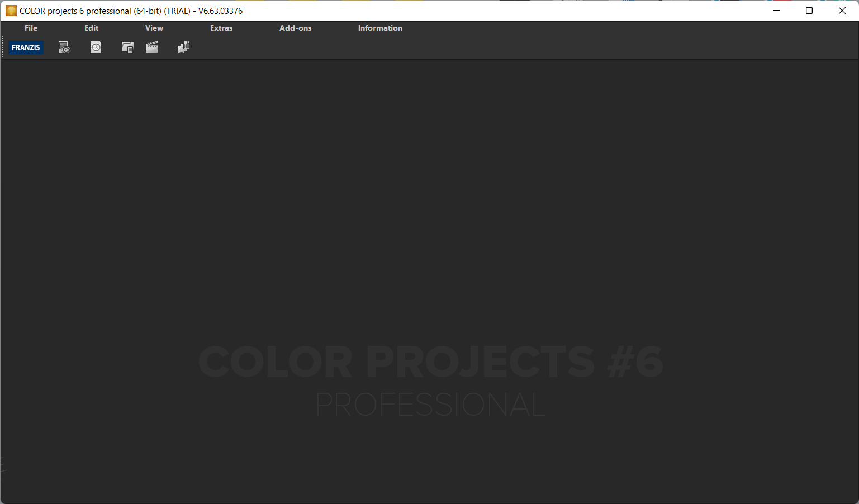Open the Add-ons menu
This screenshot has height=504, width=859.
pyautogui.click(x=296, y=28)
